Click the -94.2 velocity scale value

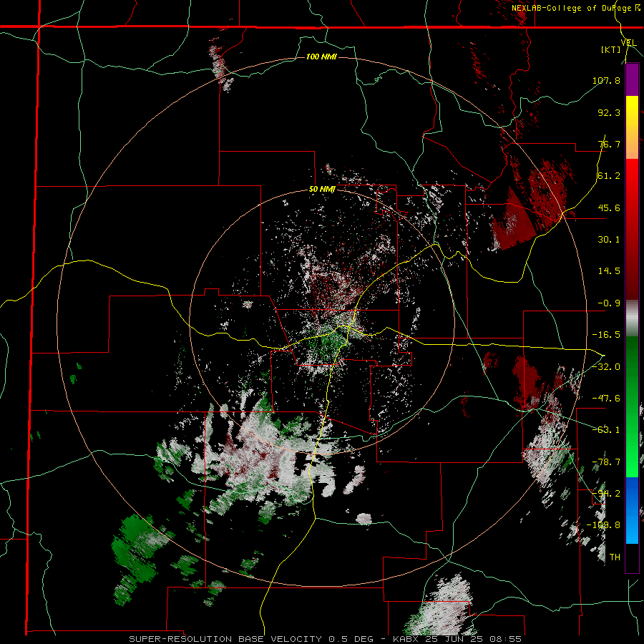606,493
